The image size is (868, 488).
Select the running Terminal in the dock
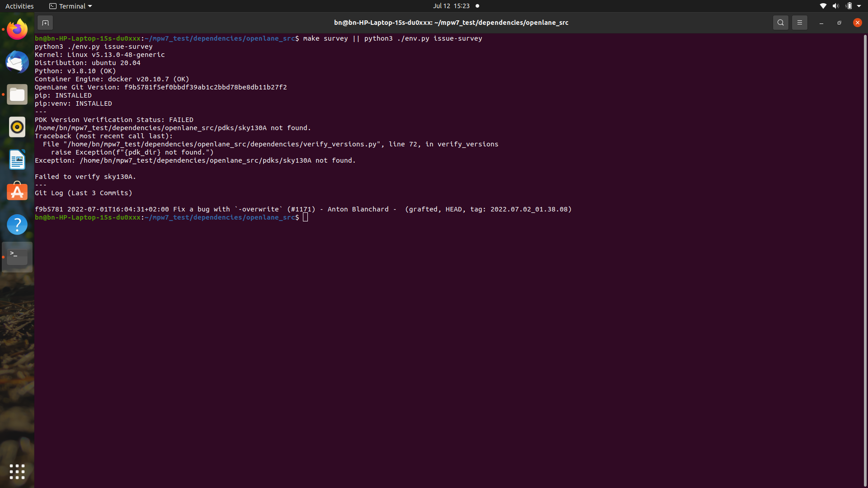coord(17,257)
